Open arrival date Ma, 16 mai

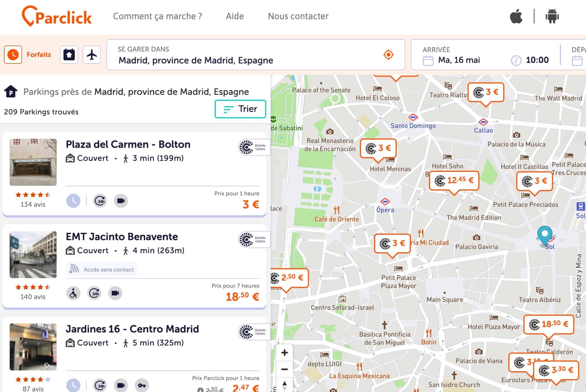pyautogui.click(x=459, y=60)
